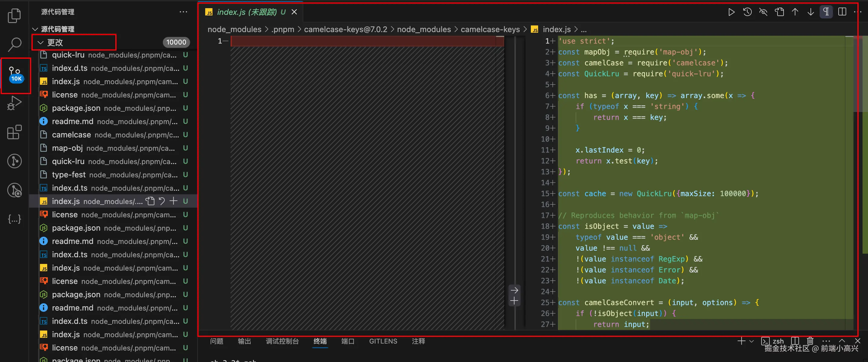
Task: Click the run play icon in editor toolbar
Action: point(731,12)
